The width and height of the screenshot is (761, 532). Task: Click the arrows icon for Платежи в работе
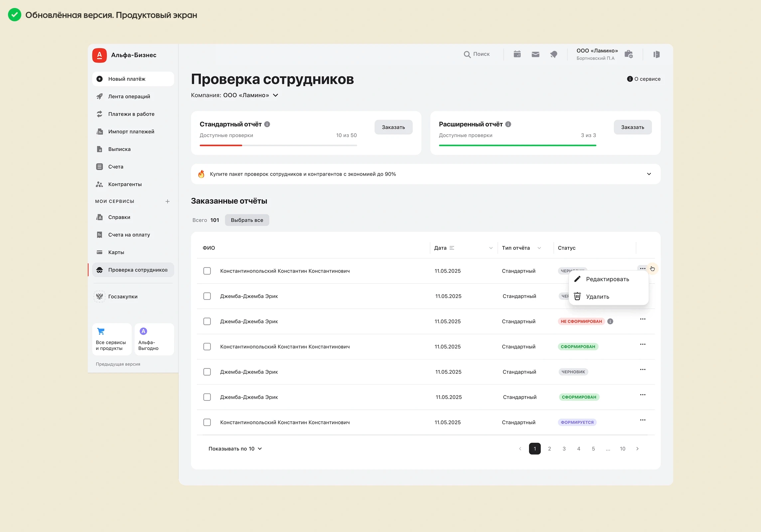[99, 114]
